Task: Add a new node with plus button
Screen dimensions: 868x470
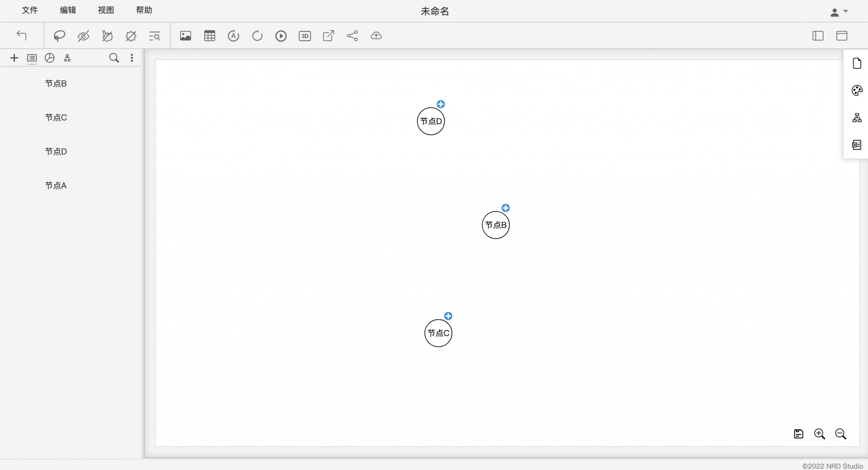Action: tap(14, 58)
